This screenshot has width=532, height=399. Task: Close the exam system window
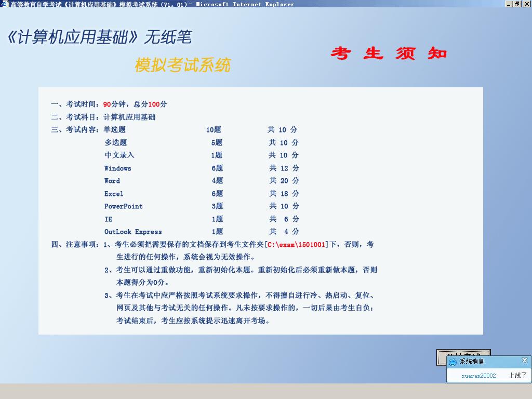point(526,4)
